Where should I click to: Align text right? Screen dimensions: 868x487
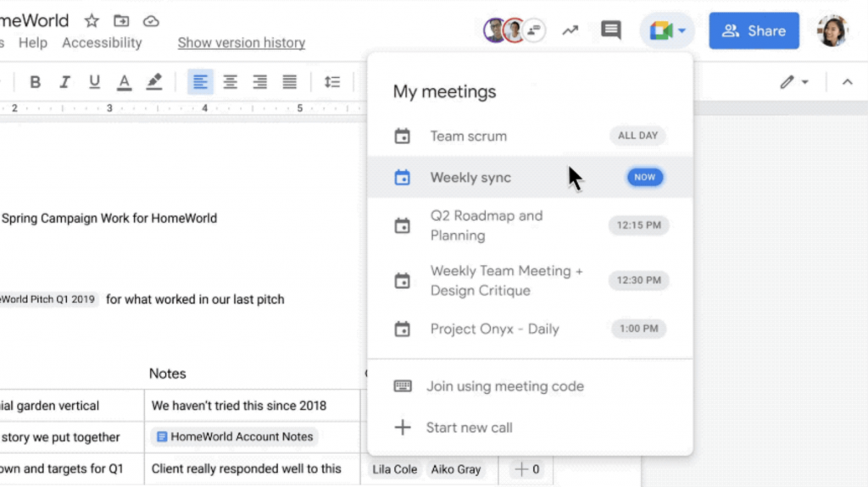pyautogui.click(x=259, y=82)
